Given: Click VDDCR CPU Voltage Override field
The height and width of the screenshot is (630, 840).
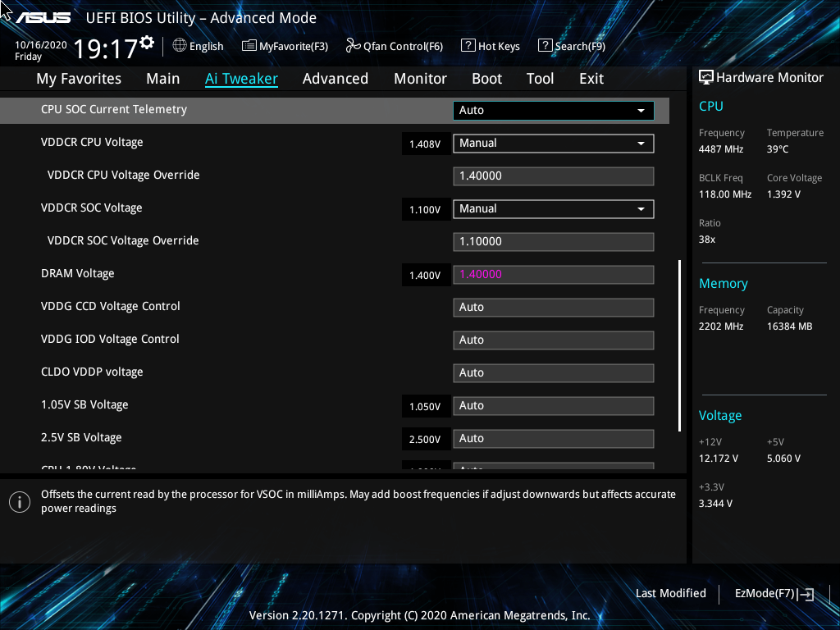Looking at the screenshot, I should tap(554, 176).
